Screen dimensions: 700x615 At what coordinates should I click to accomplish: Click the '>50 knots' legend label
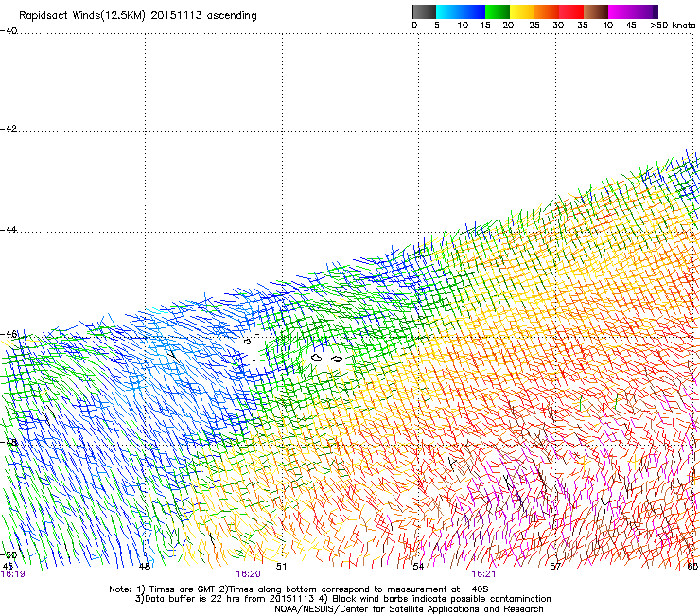[673, 26]
